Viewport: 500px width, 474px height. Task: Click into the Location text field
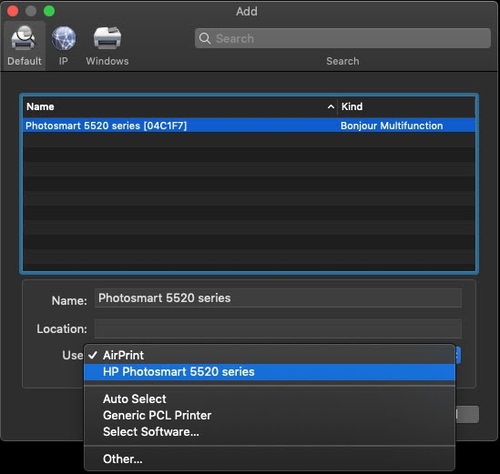278,329
